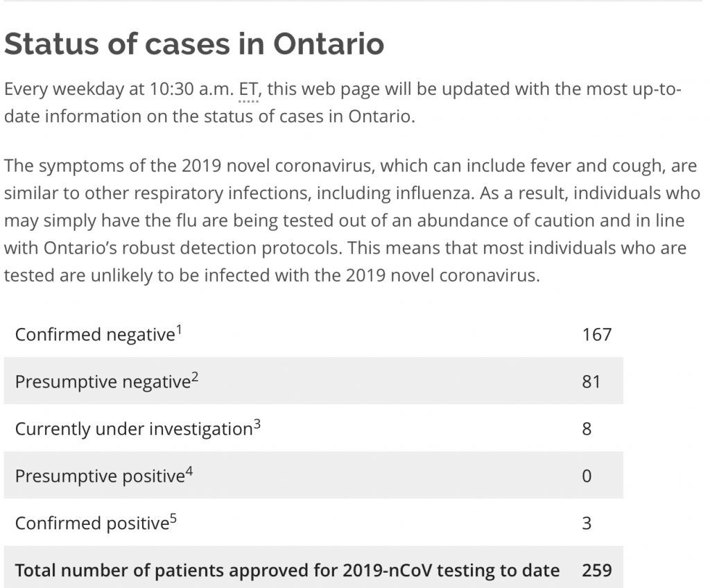
Task: Click the Presumptive positive value 0
Action: pyautogui.click(x=587, y=476)
